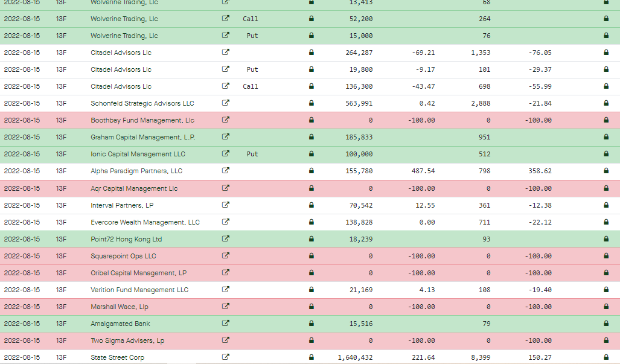The height and width of the screenshot is (364, 620).
Task: Open Aqr Capital Management Llc link
Action: 134,188
